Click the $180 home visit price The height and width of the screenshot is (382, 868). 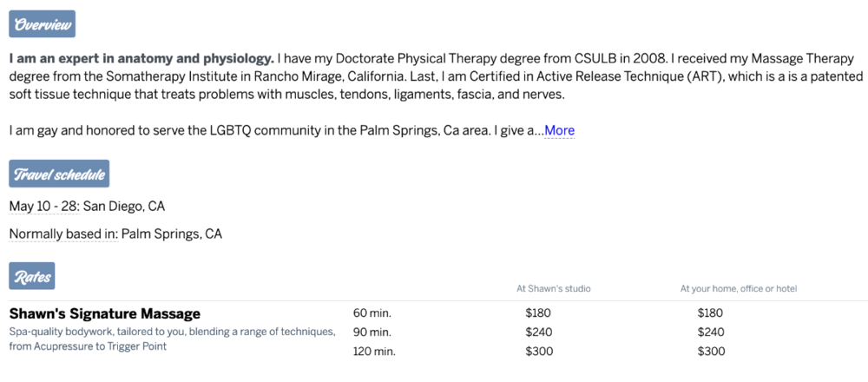coord(711,313)
